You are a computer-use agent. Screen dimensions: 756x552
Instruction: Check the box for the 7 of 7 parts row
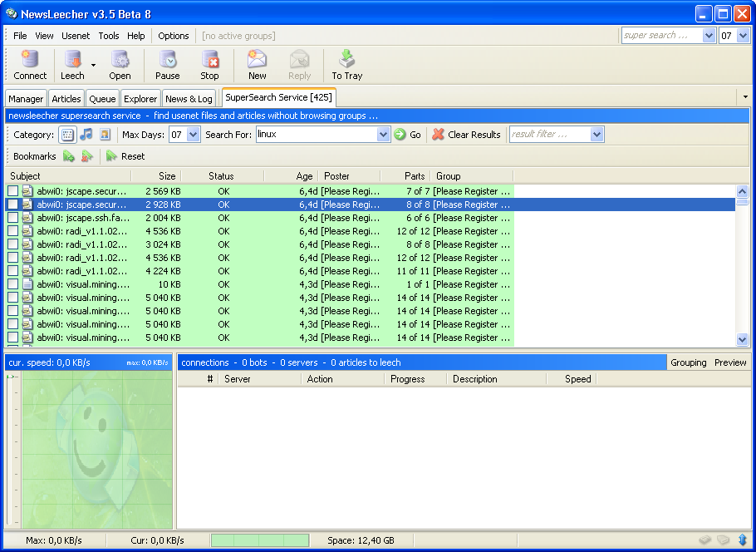[x=12, y=191]
